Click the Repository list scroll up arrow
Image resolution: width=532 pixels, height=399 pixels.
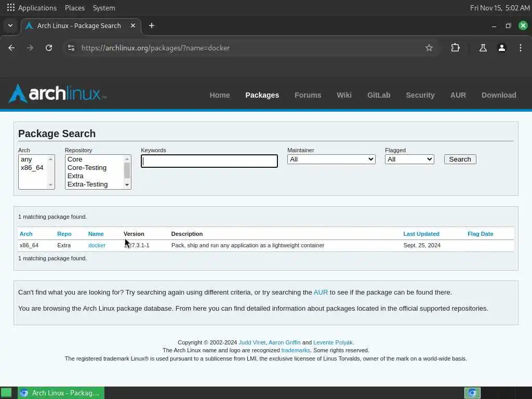pyautogui.click(x=127, y=159)
